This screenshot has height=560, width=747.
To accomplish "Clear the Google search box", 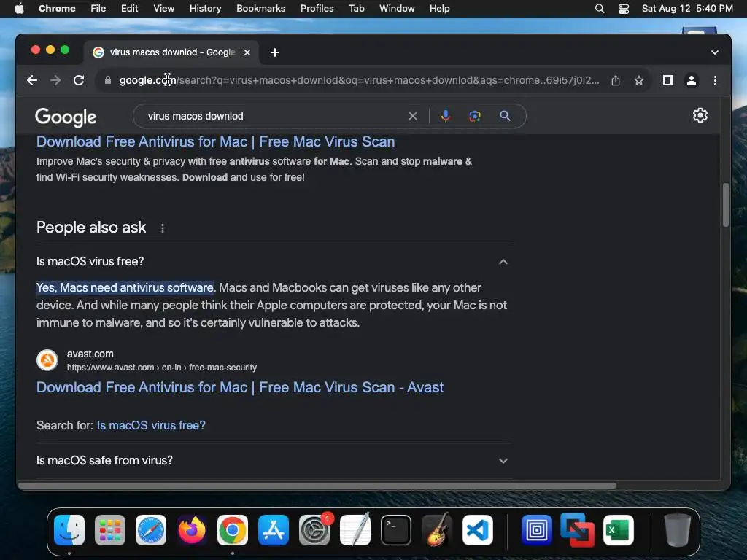I will 413,116.
